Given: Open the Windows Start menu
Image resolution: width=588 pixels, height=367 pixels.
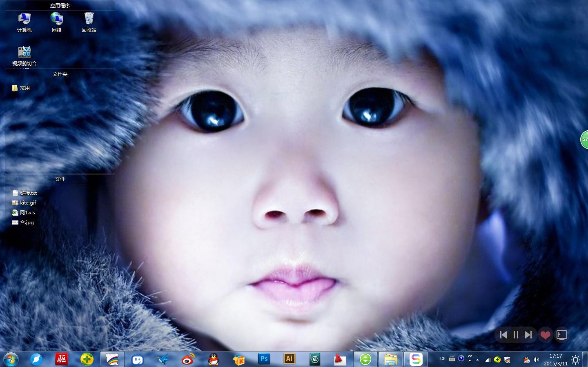Looking at the screenshot, I should click(11, 359).
